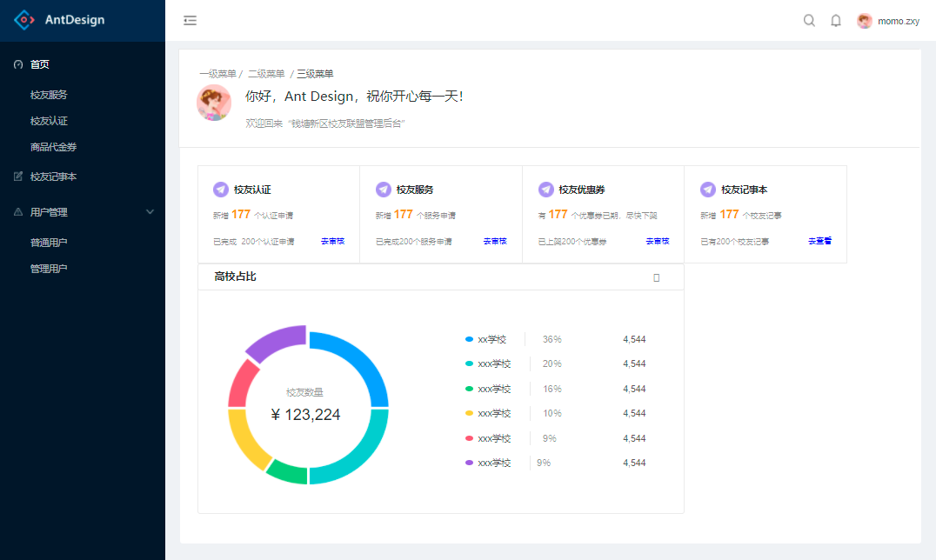The height and width of the screenshot is (560, 936).
Task: Collapse the sidebar using the hamburger icon
Action: tap(190, 20)
